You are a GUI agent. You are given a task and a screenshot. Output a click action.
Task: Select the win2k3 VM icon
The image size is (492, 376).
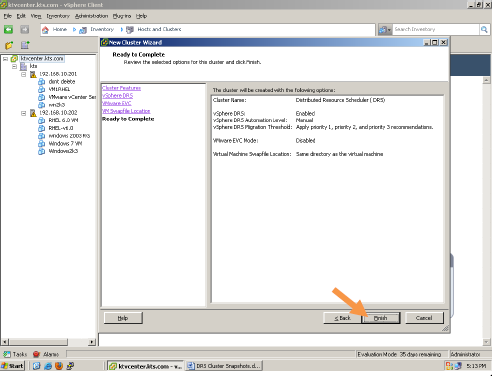point(41,105)
